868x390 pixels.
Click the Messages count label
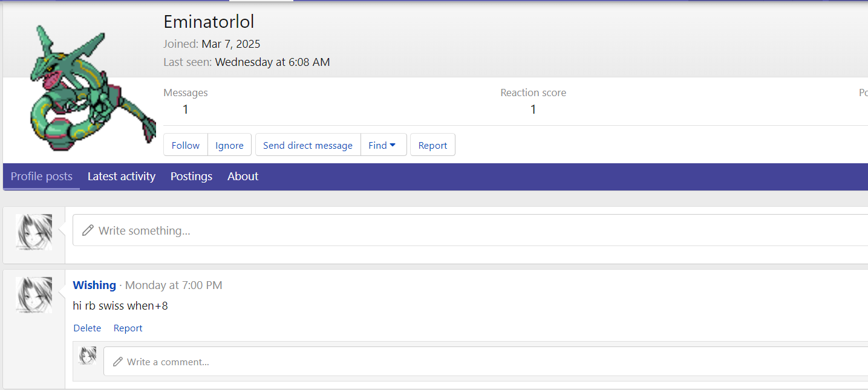click(186, 93)
